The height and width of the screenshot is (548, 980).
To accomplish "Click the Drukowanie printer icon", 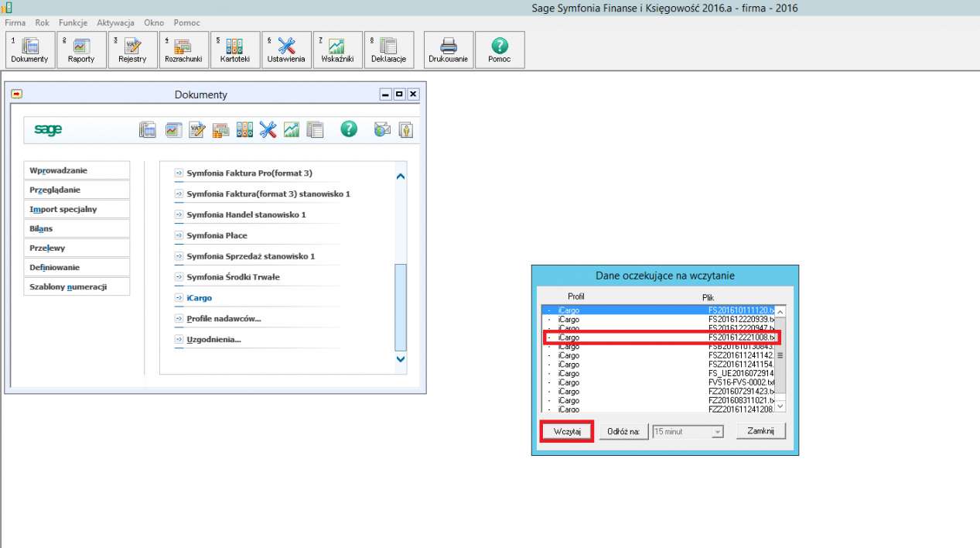I will point(449,50).
